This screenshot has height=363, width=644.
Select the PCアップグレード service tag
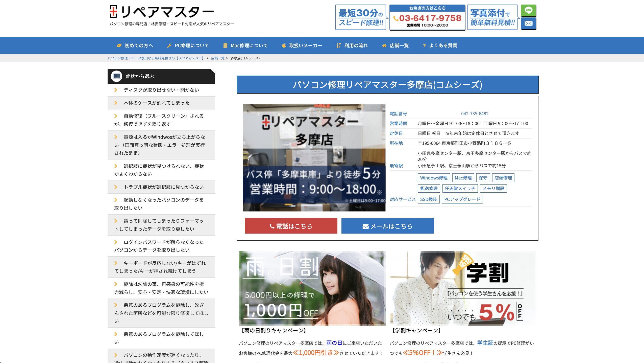click(462, 199)
